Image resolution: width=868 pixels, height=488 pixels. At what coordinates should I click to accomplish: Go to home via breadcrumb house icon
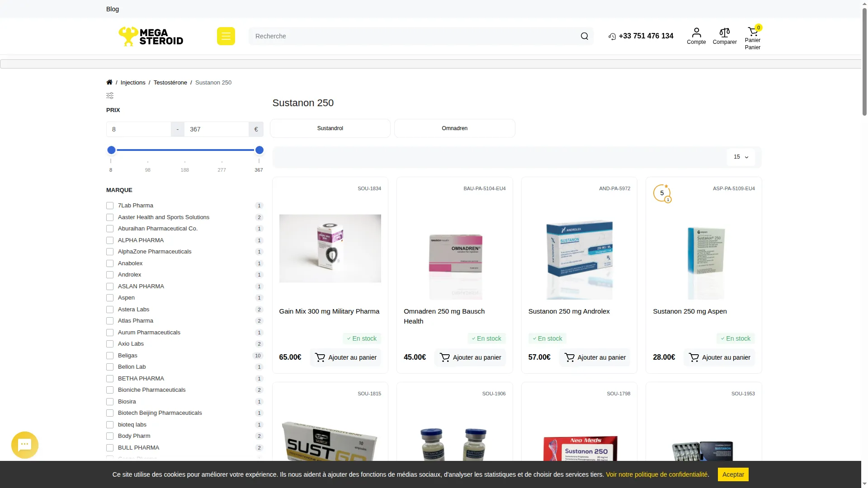click(x=109, y=82)
